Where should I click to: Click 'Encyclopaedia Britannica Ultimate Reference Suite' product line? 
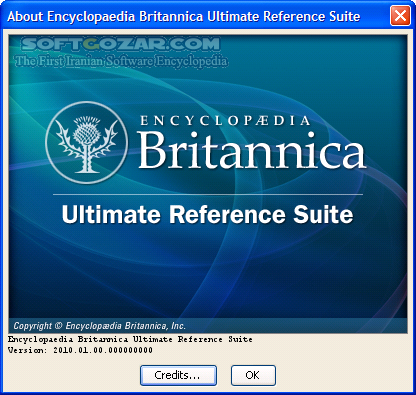(130, 339)
